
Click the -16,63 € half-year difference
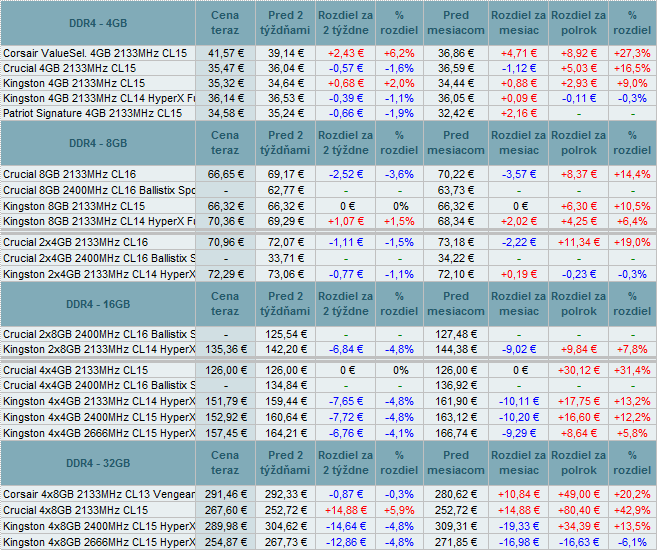pyautogui.click(x=579, y=542)
